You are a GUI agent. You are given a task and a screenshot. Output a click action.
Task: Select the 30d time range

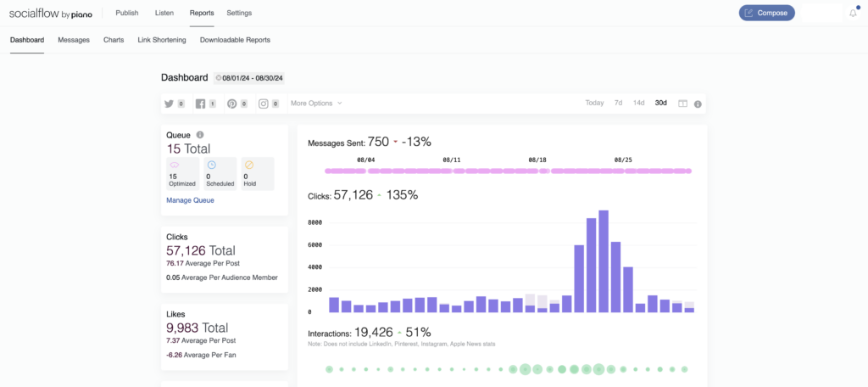661,104
